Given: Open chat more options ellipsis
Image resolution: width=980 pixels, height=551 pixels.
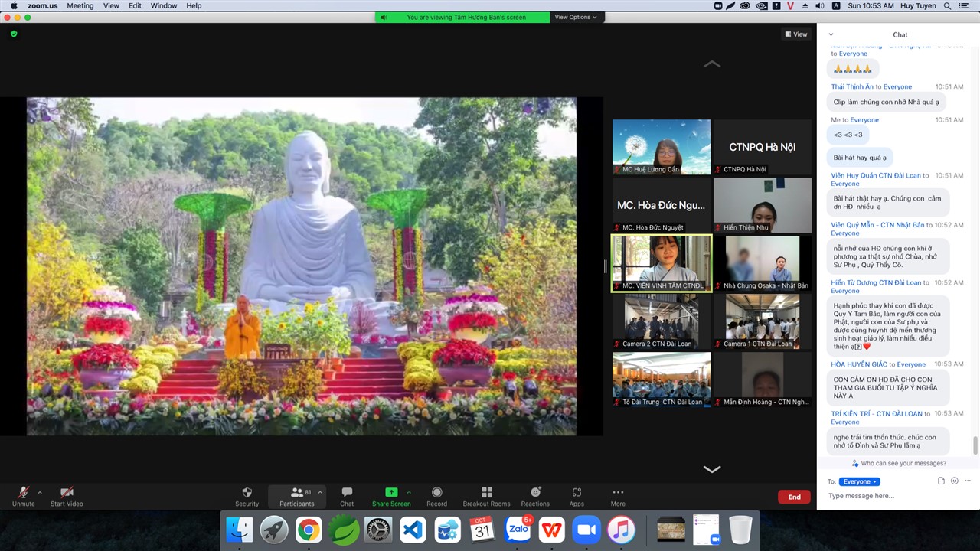Looking at the screenshot, I should [968, 481].
